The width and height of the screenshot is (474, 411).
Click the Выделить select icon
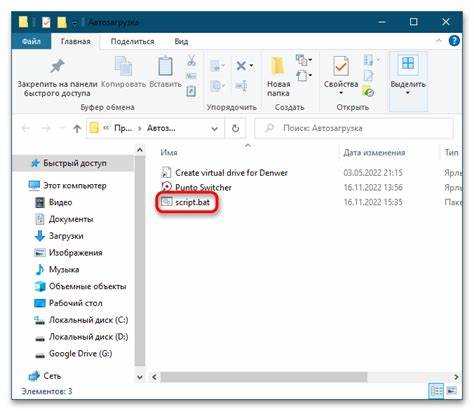[408, 64]
